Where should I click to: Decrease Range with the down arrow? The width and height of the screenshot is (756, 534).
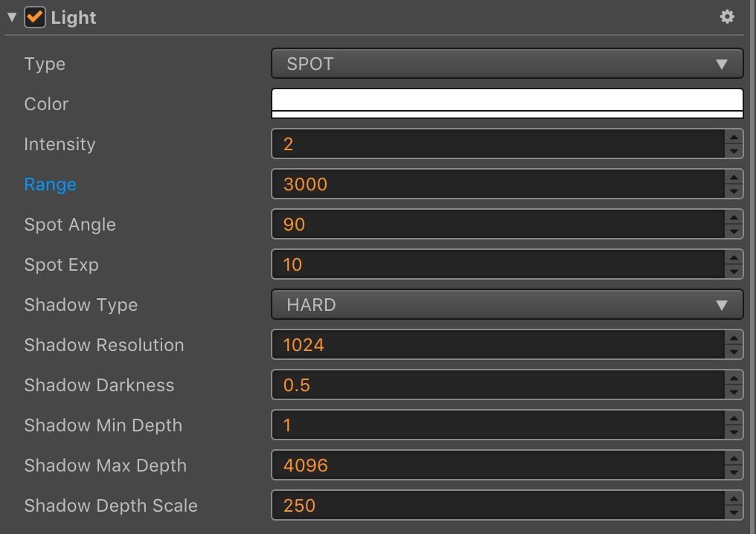click(x=734, y=191)
